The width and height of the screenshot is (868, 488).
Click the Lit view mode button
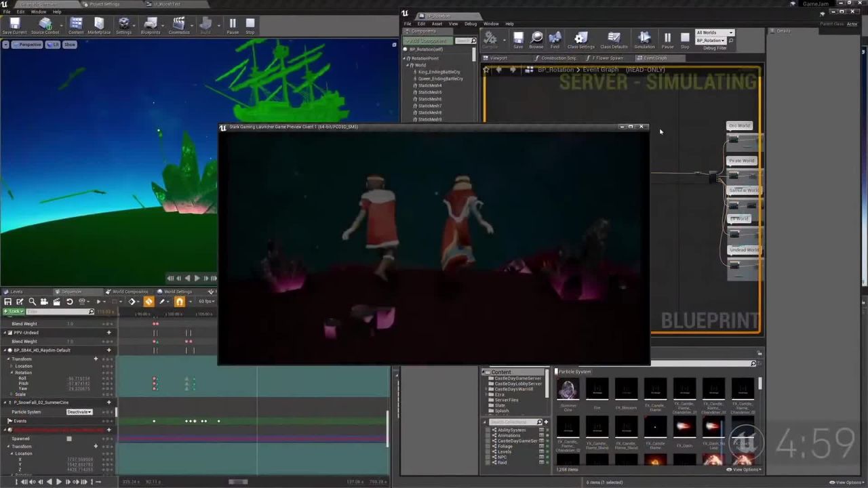[x=54, y=45]
